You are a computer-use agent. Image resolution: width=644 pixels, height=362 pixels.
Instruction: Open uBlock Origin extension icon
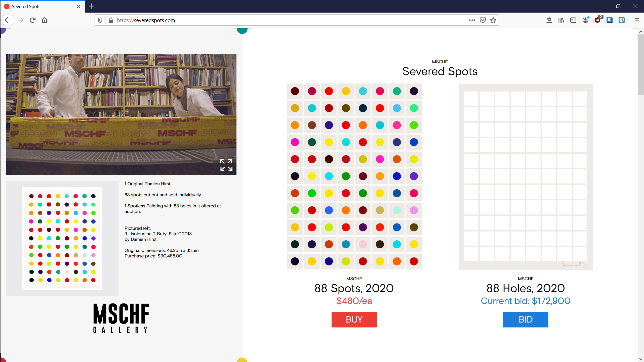click(x=598, y=20)
